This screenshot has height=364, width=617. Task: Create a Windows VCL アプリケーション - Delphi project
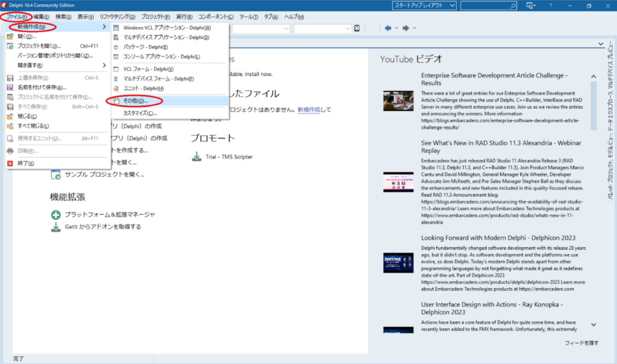tap(170, 28)
